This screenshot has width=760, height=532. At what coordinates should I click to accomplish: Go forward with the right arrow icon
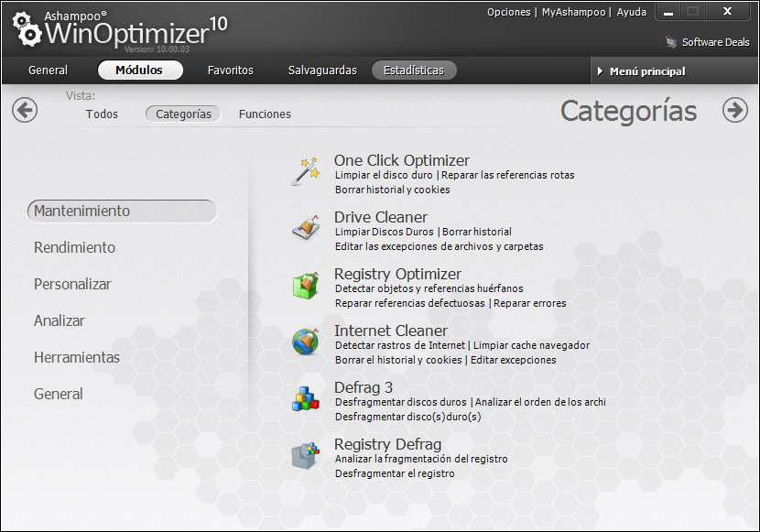734,110
